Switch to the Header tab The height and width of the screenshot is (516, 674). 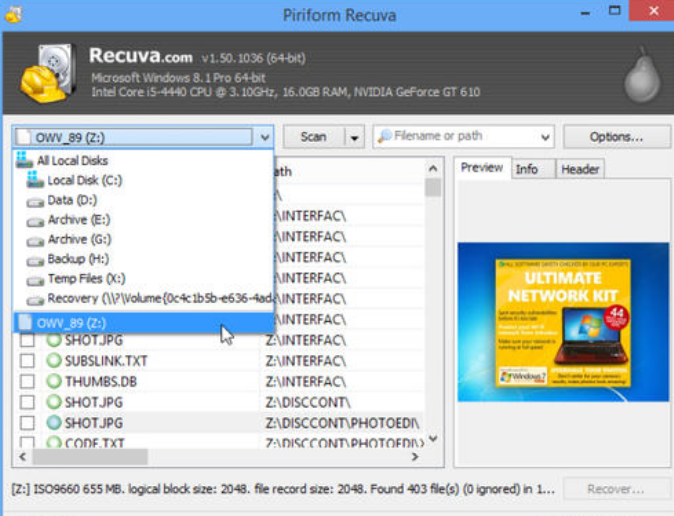pos(580,169)
